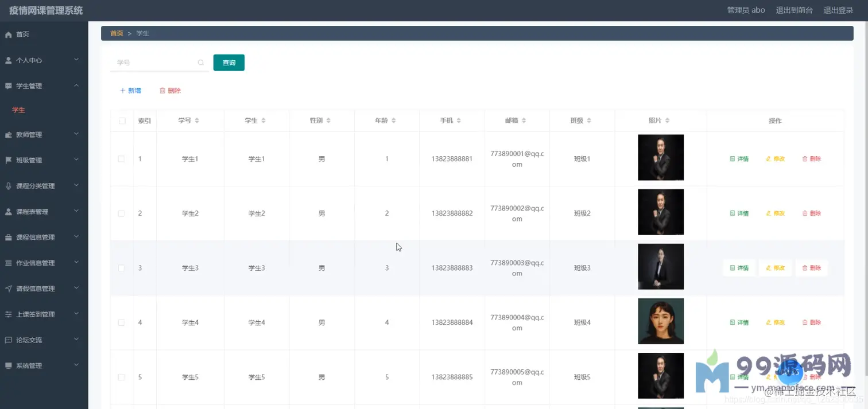Sort by 班级 column sort arrows
Viewport: 868px width, 409px height.
[x=589, y=120]
